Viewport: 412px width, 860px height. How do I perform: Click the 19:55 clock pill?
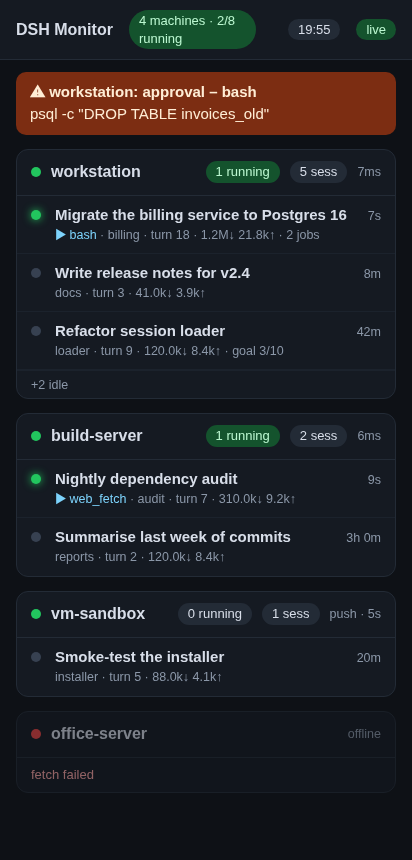314,30
